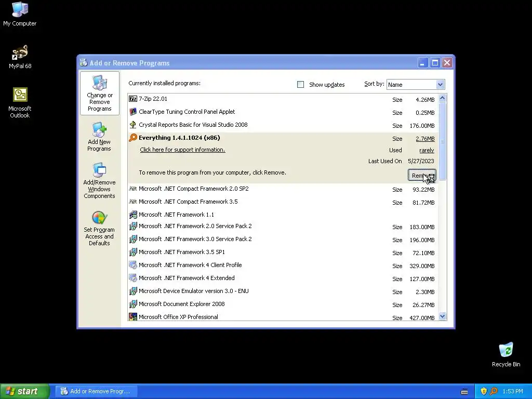This screenshot has width=532, height=399.
Task: Select the Recycle Bin desktop icon
Action: point(506,354)
